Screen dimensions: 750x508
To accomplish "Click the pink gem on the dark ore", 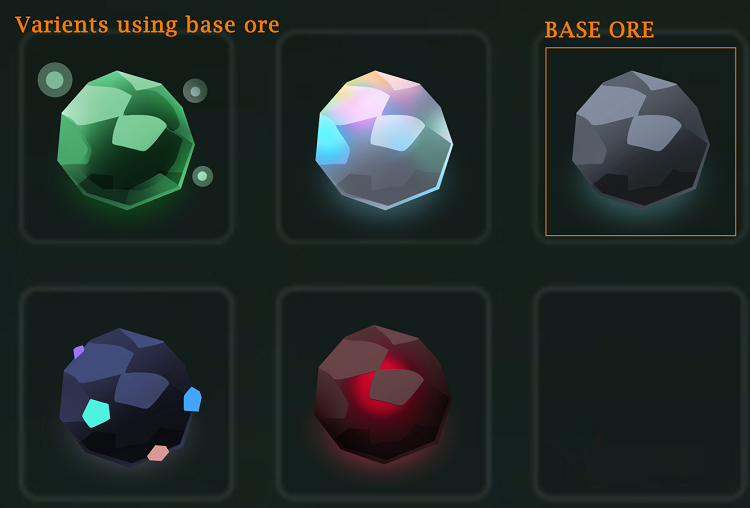I will coord(158,453).
